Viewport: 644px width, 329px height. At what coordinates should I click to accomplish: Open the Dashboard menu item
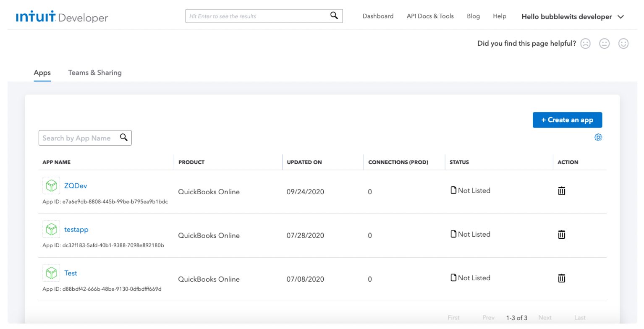[378, 16]
